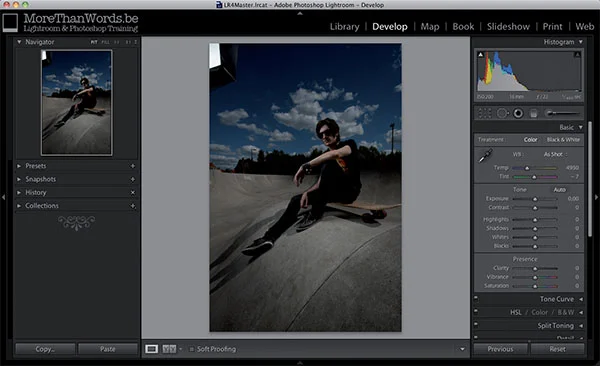Expand the Snapshots panel
Screen dimensions: 600x366
[x=19, y=179]
